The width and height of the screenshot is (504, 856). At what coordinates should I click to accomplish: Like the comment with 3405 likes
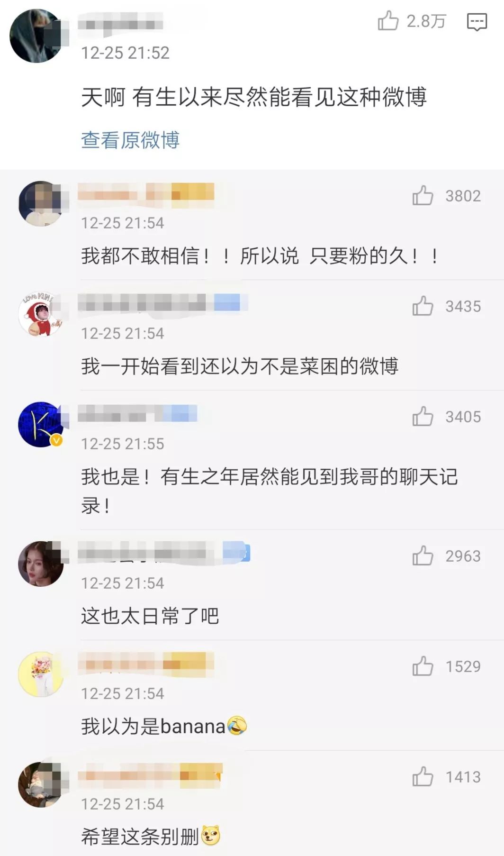tap(423, 416)
